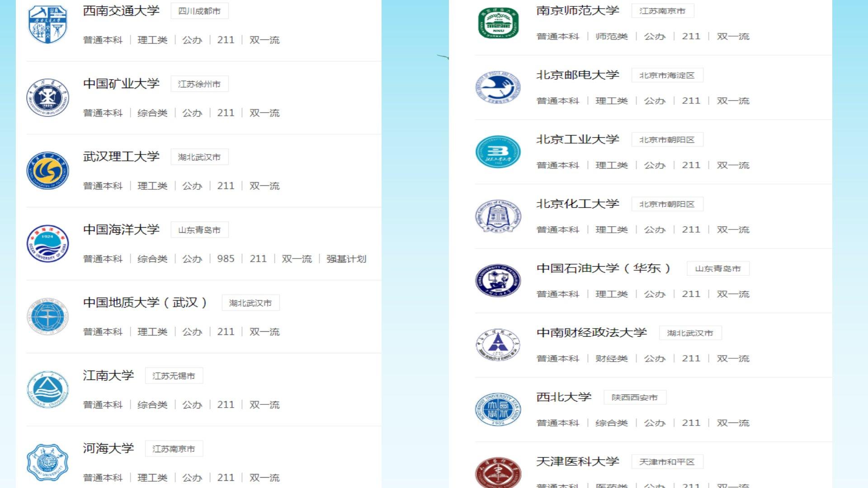
Task: Click the 河海大学 school logo
Action: click(x=47, y=462)
